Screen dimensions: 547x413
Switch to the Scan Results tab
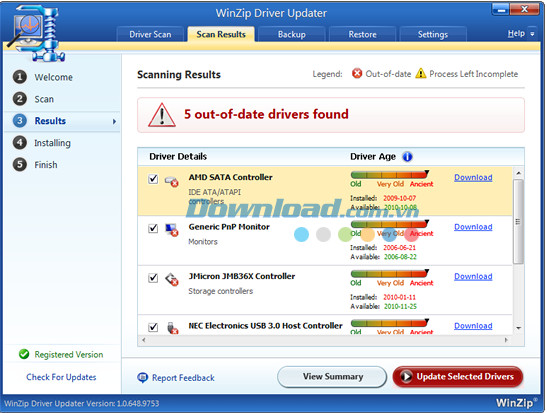coord(221,34)
